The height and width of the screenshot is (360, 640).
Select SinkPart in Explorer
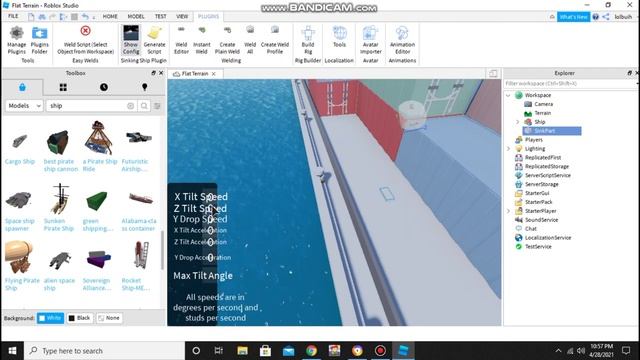[552, 131]
